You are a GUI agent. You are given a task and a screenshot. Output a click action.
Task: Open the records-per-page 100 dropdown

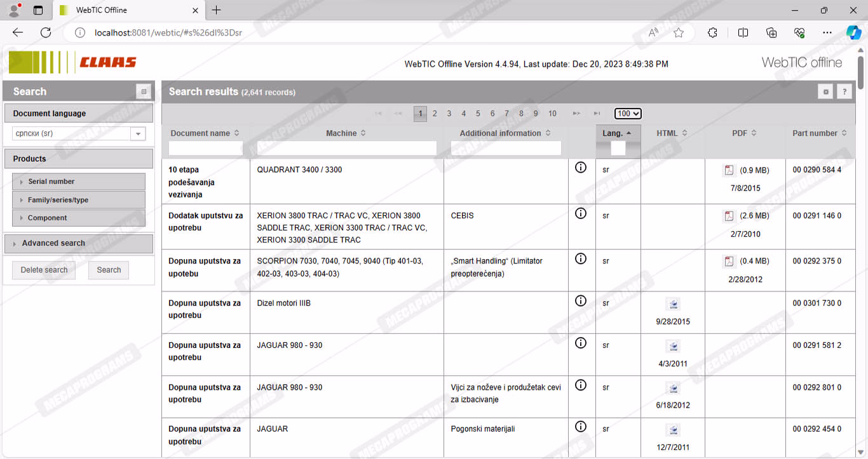coord(628,114)
